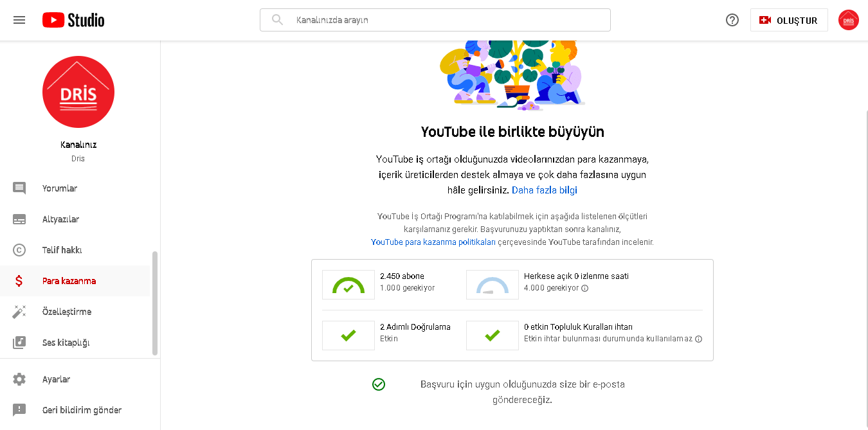Screen dimensions: 868x430
Task: Click the Yorumlar comments icon
Action: [19, 188]
